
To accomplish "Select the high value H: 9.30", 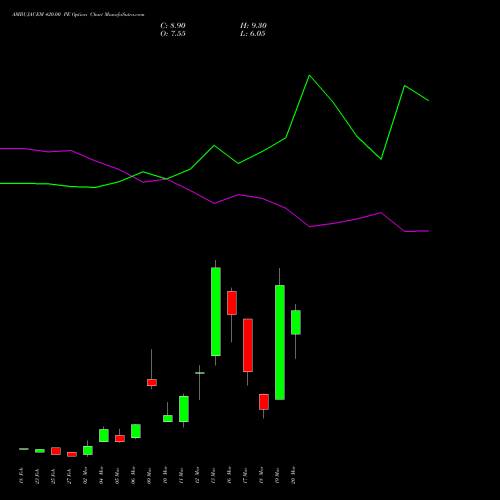I will click(x=253, y=26).
